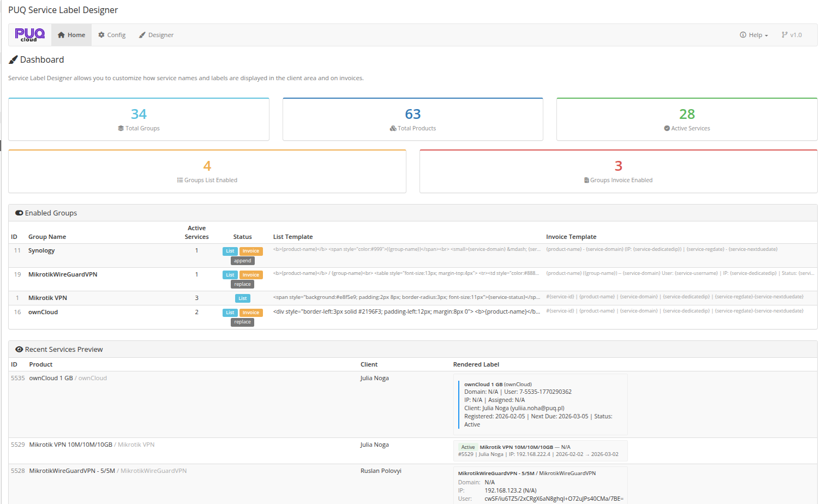Select the Home tab
The image size is (821, 504).
click(x=71, y=34)
